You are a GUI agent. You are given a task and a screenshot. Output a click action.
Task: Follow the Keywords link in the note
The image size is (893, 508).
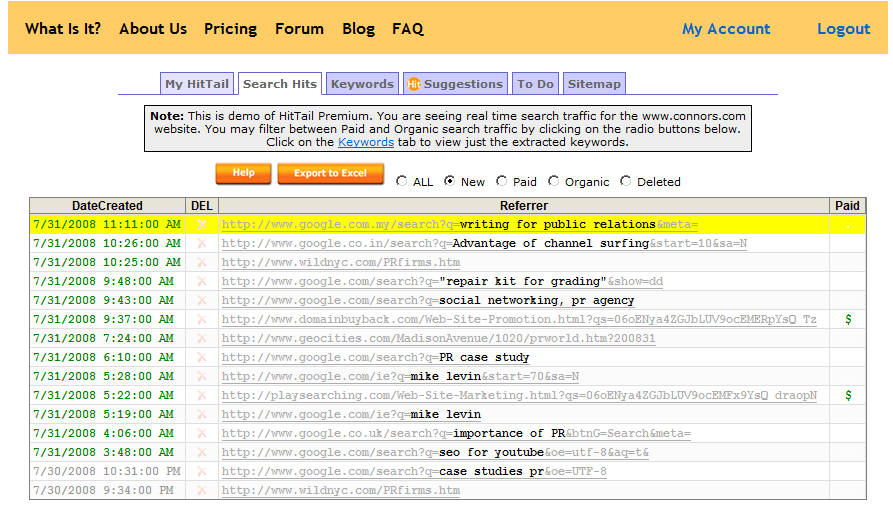tap(366, 142)
